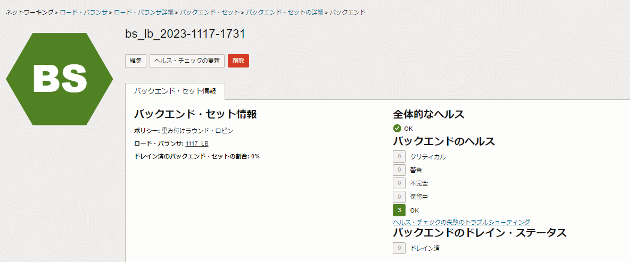
Task: Click the 不完全 label
Action: coord(419,183)
